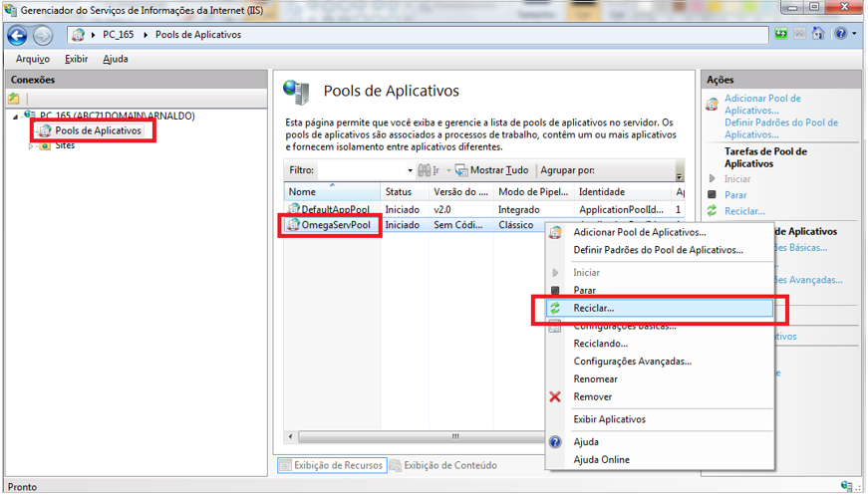868x495 pixels.
Task: Click the Mostrar Tudo button
Action: click(492, 170)
